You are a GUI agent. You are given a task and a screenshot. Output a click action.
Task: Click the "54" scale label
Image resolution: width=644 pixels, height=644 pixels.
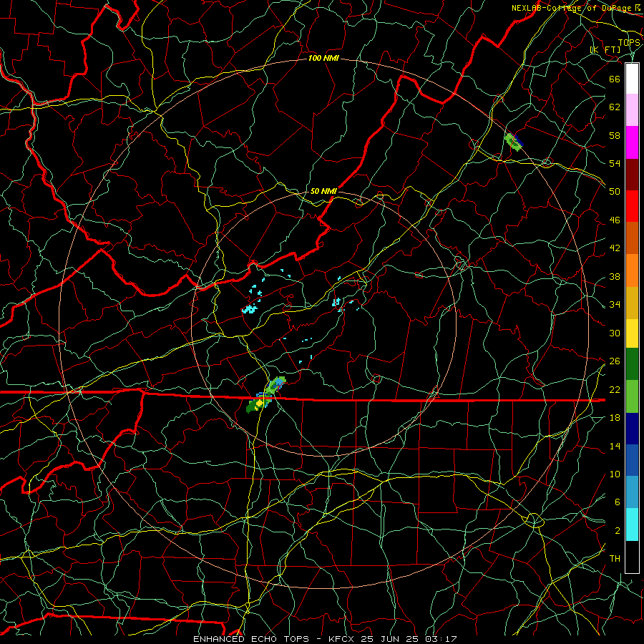tap(615, 163)
